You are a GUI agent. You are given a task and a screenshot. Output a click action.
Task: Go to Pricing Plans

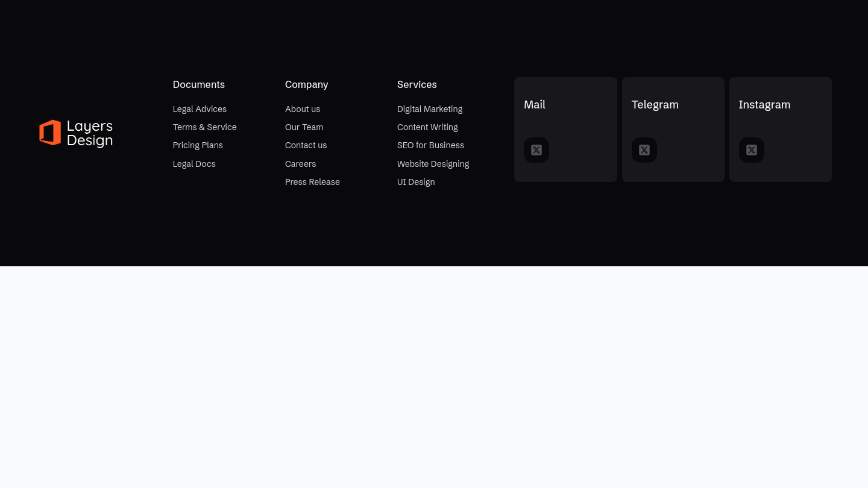click(x=198, y=145)
